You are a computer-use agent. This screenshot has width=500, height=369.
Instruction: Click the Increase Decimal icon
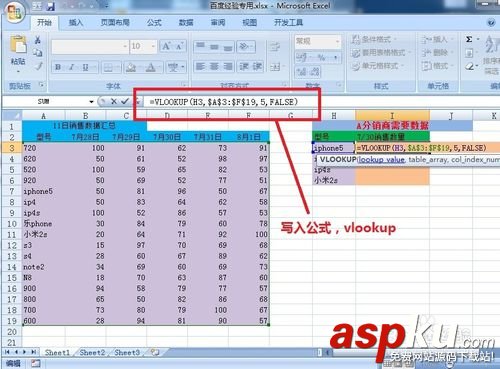pos(302,71)
